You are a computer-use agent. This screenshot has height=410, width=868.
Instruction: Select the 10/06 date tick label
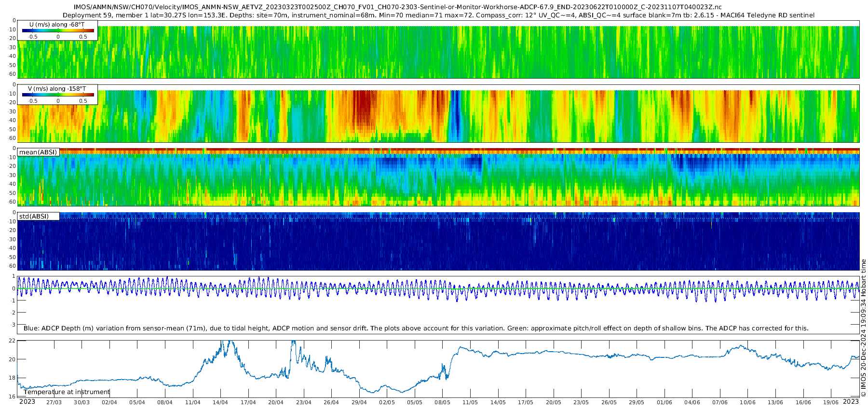[747, 402]
